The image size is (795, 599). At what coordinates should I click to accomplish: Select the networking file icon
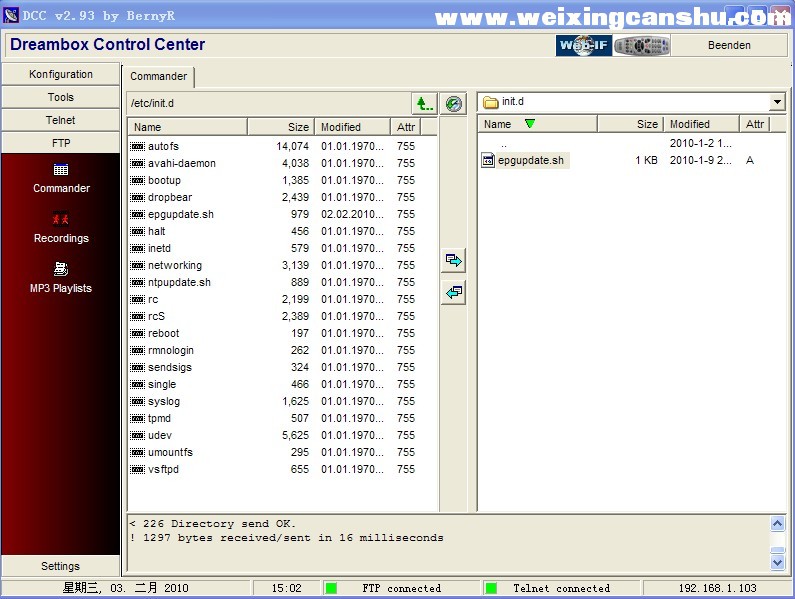tap(137, 265)
